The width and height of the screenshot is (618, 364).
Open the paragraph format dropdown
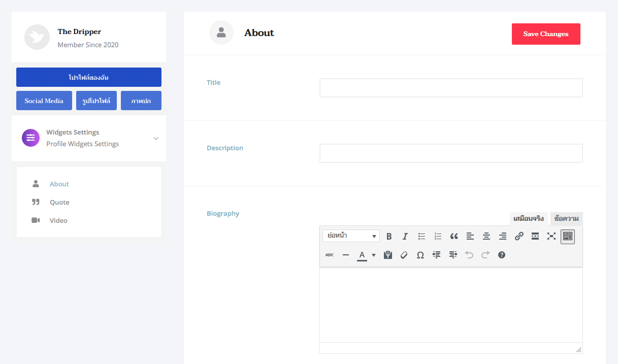(351, 236)
